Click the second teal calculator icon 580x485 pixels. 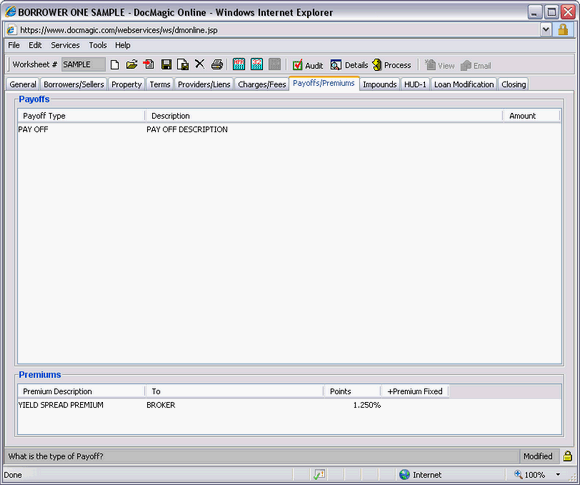coord(257,64)
